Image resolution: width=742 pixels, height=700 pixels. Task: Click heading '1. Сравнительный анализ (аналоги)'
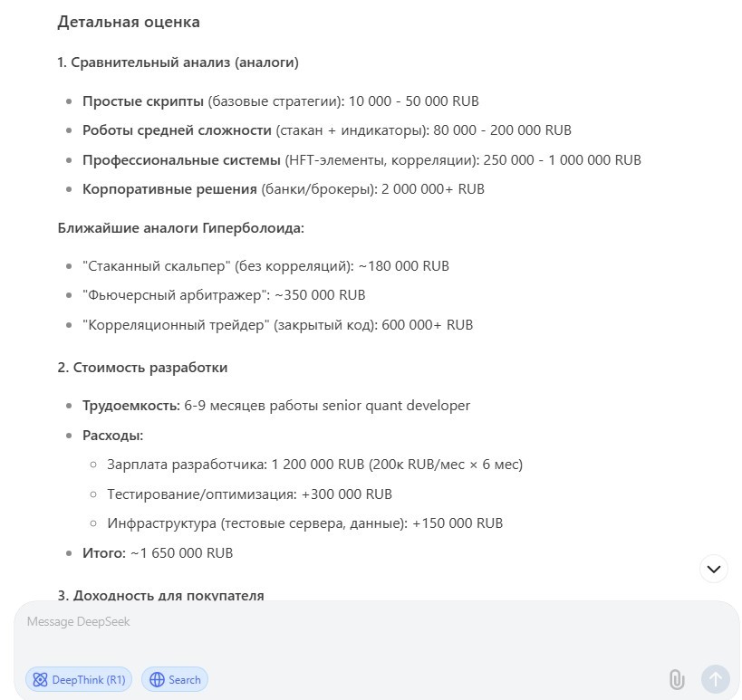pos(178,62)
